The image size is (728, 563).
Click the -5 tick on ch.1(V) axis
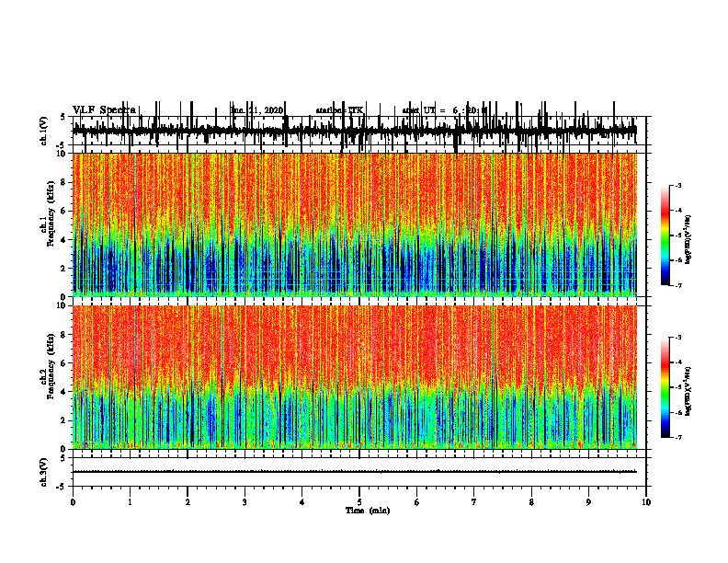62,145
